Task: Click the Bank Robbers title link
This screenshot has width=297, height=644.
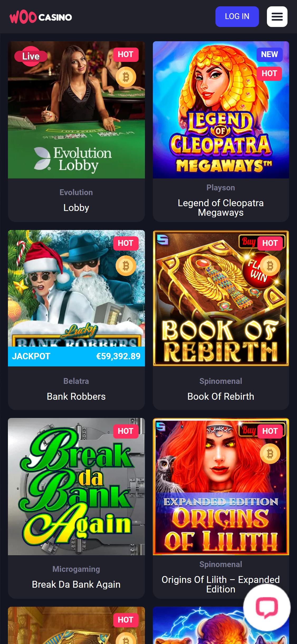Action: pos(76,397)
